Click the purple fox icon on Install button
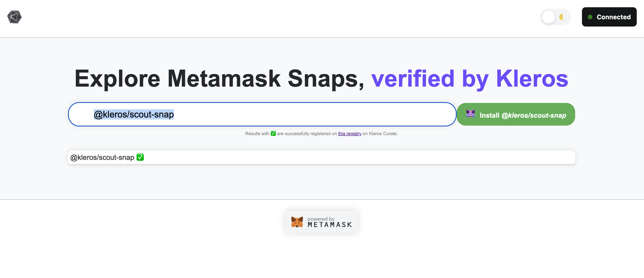Screen dimensions: 644x278 point(470,114)
